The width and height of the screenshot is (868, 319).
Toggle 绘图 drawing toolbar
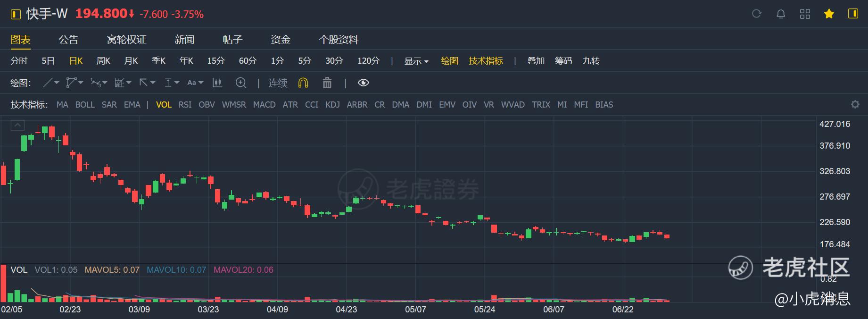[449, 61]
